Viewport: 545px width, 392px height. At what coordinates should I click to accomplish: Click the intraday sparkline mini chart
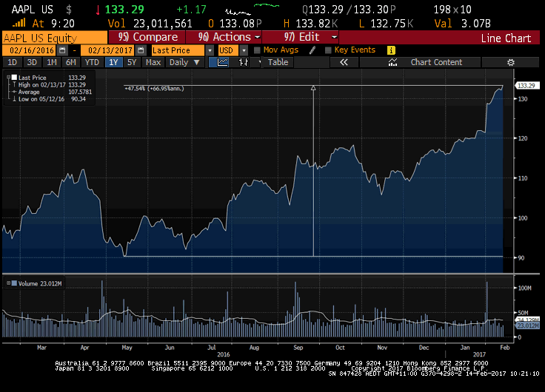[252, 10]
